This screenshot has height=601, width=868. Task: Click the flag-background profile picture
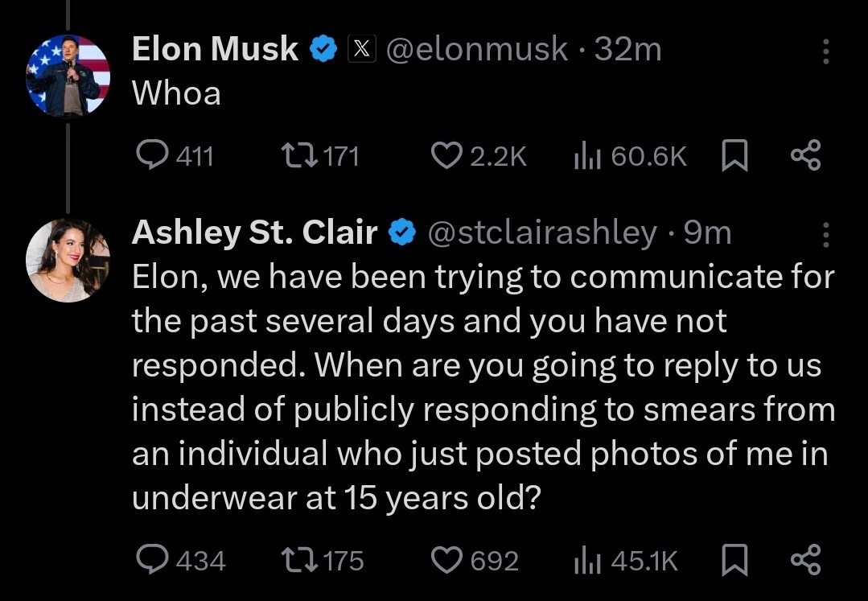[x=68, y=76]
